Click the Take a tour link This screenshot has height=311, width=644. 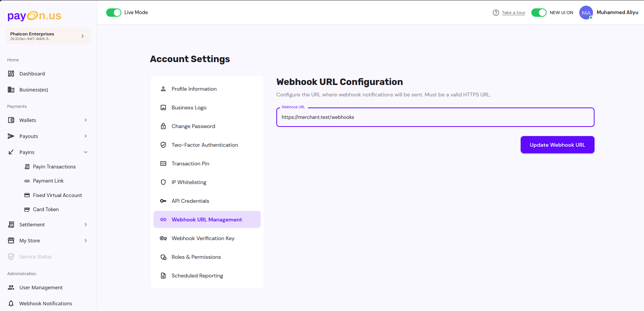pyautogui.click(x=513, y=13)
